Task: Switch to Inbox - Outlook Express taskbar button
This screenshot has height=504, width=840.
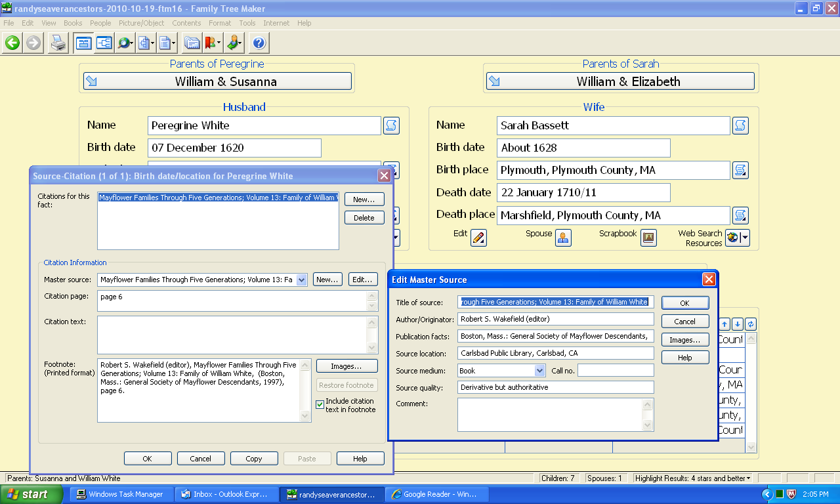Action: point(226,494)
